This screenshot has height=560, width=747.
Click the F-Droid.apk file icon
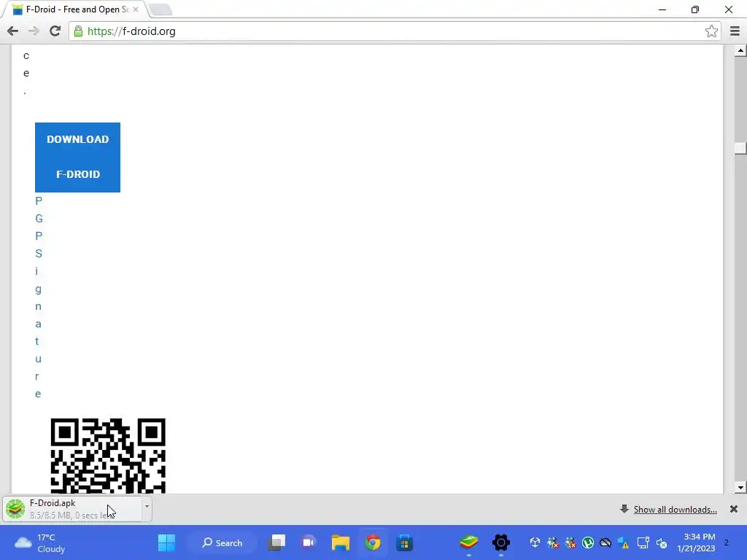[15, 509]
